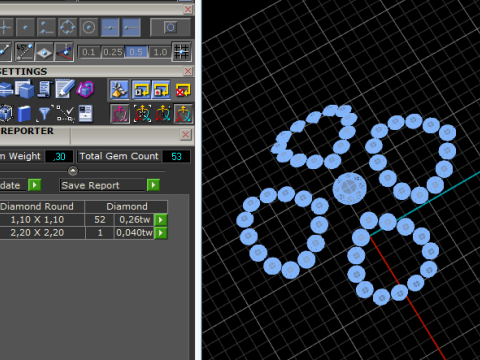This screenshot has height=360, width=480.
Task: Click the yellow arrow record icon
Action: 161,90
